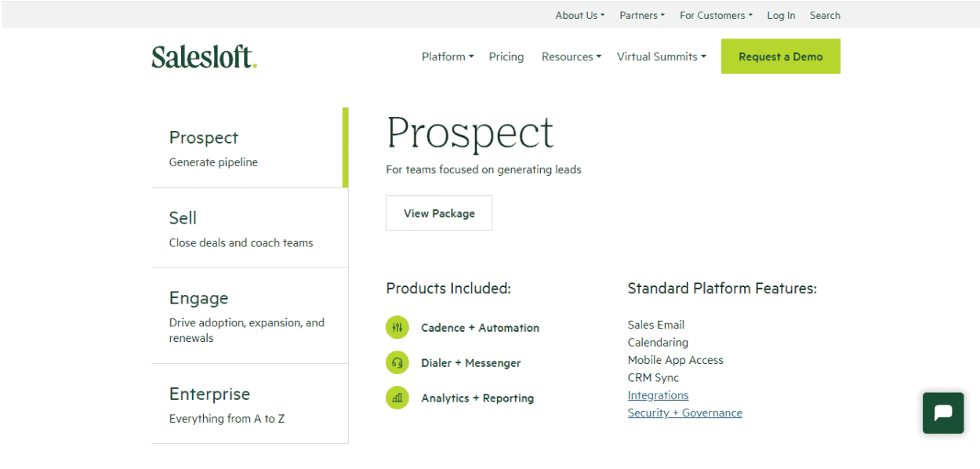This screenshot has width=980, height=469.
Task: Click the Mobile App Access text
Action: pyautogui.click(x=675, y=360)
